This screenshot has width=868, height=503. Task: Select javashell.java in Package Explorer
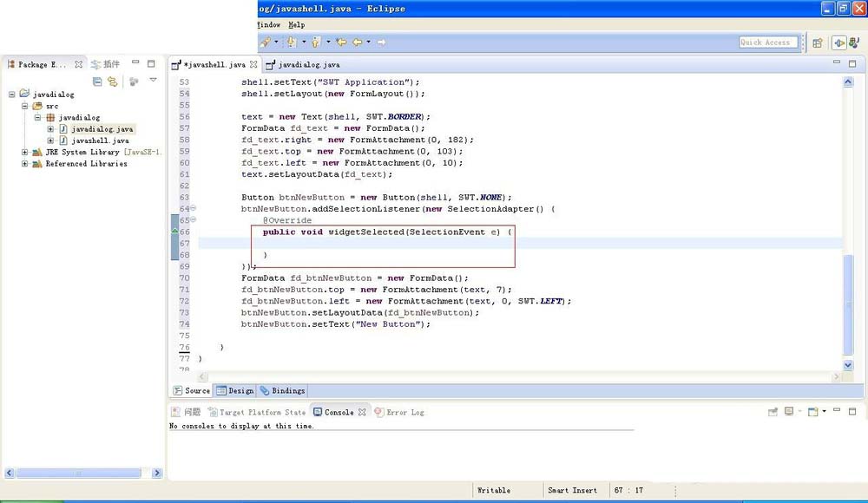pos(100,140)
